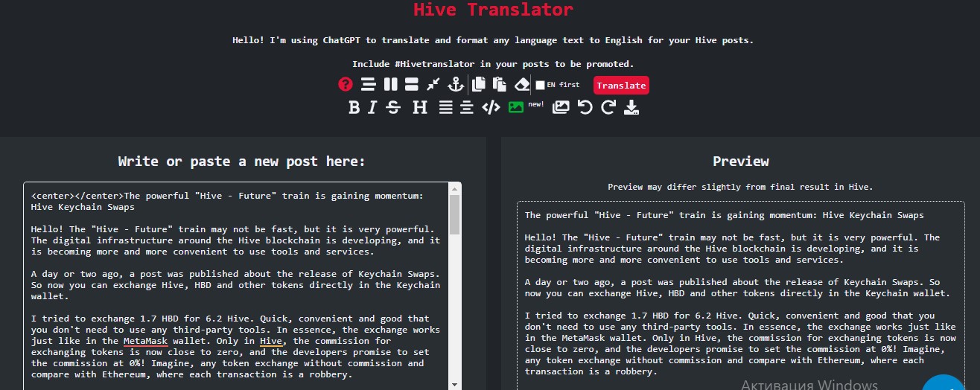Click the Hive Translator title

(x=494, y=10)
